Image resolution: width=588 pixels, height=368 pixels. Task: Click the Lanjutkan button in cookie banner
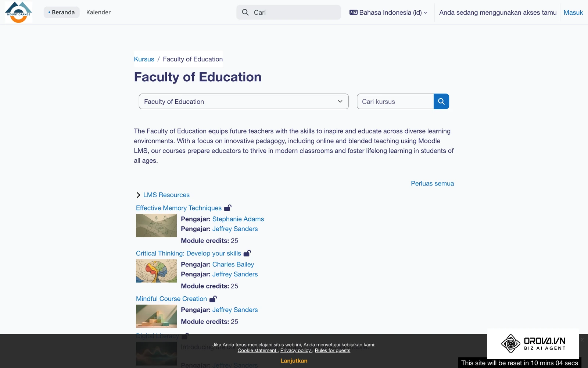(294, 361)
